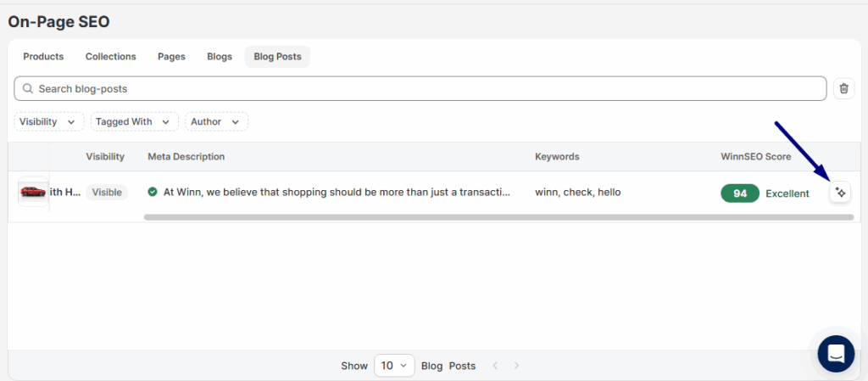This screenshot has height=381, width=868.
Task: Click the WinnSEO Score column header
Action: [755, 157]
